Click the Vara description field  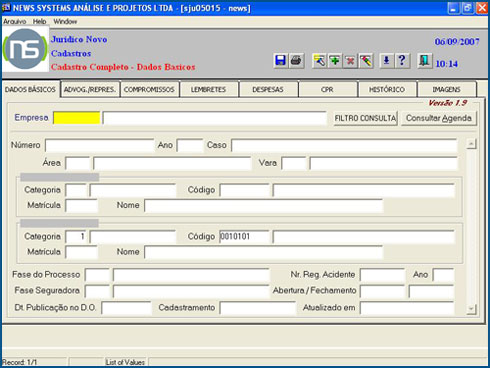pos(383,163)
